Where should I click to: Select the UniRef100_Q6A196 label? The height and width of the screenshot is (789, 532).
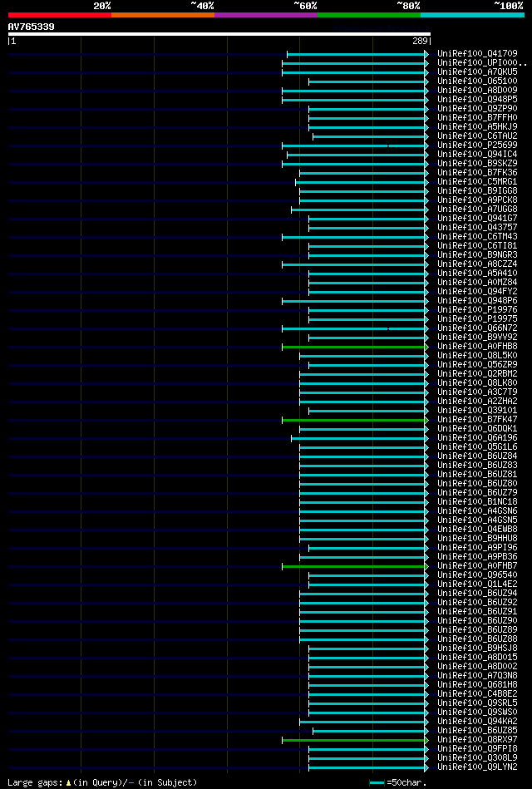click(x=477, y=438)
